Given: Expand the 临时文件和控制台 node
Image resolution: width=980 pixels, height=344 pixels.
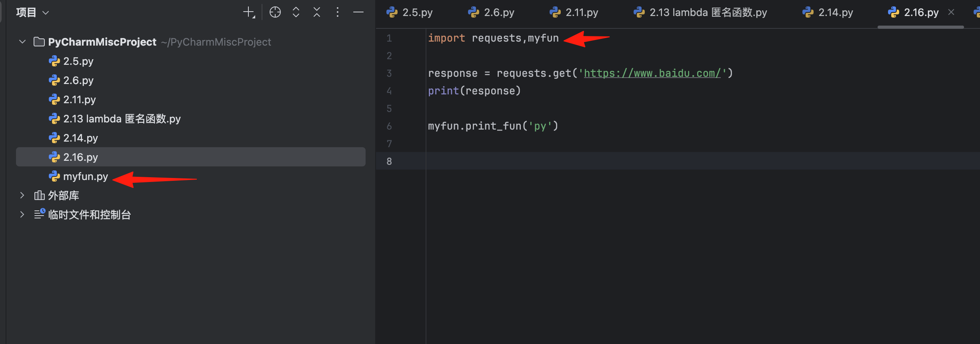Looking at the screenshot, I should click(x=22, y=214).
